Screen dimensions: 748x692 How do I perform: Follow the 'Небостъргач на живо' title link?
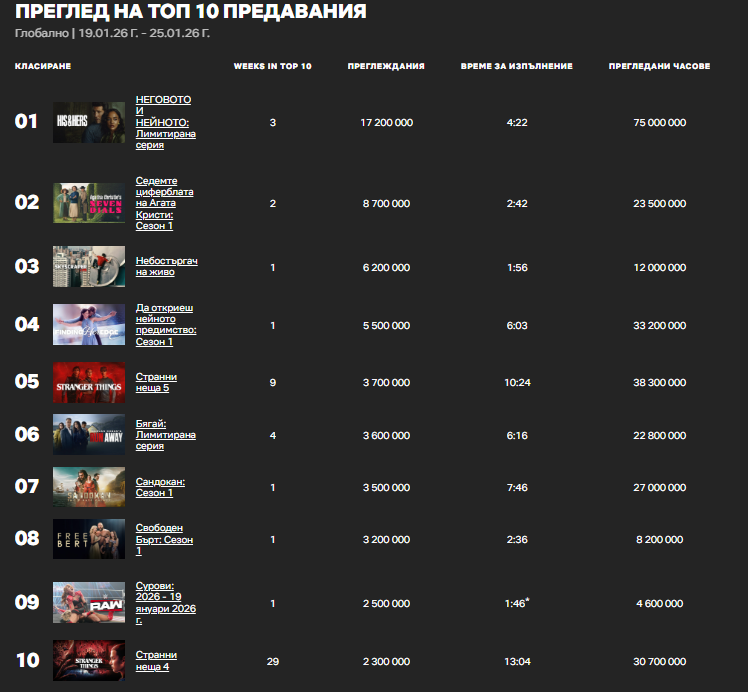pos(166,266)
